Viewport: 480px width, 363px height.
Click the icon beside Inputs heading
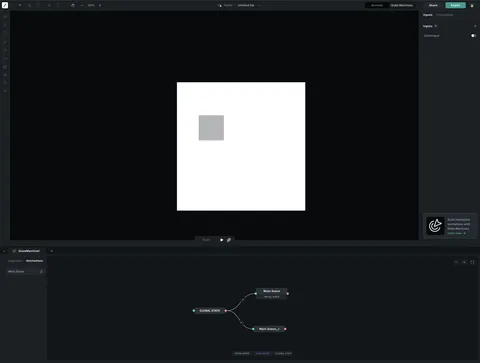point(436,26)
